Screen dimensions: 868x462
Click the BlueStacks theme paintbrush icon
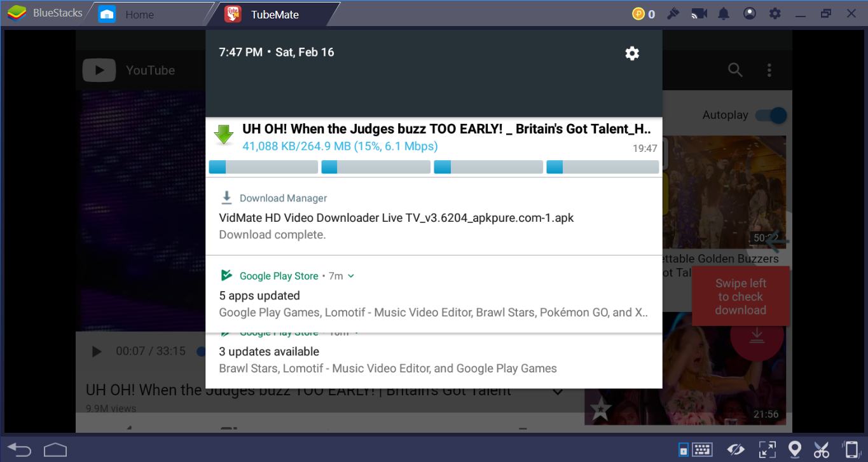[x=673, y=13]
